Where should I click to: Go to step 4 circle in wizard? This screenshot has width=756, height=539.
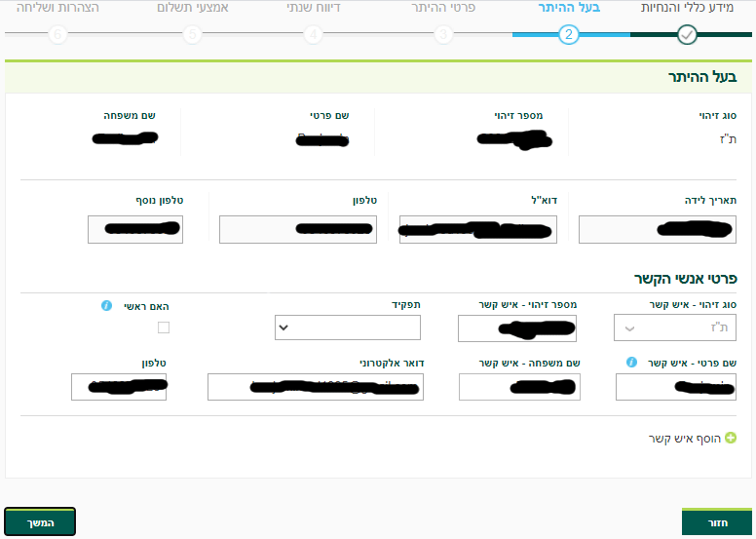point(314,35)
